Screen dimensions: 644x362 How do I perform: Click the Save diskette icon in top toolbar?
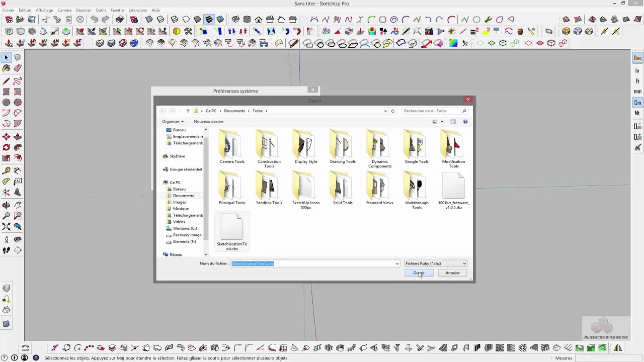(32, 20)
